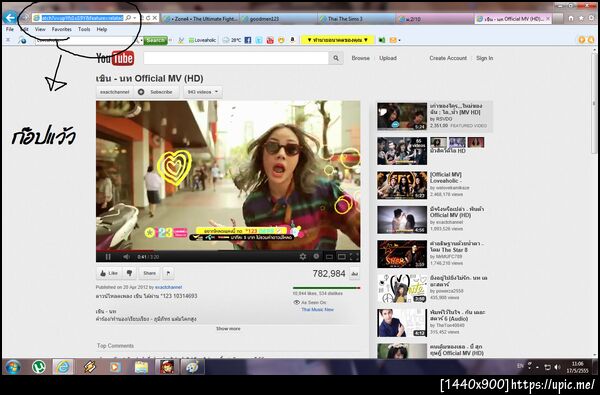Expand description with Show more
Screen dimensions: 600x395
[x=228, y=328]
